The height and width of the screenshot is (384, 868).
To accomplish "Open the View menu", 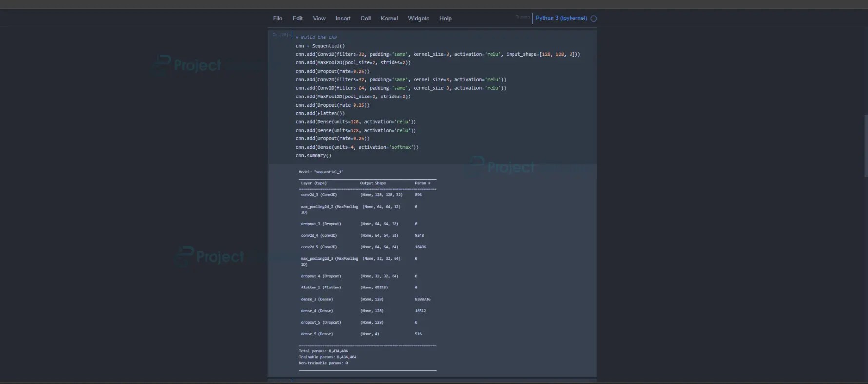I will 319,19.
